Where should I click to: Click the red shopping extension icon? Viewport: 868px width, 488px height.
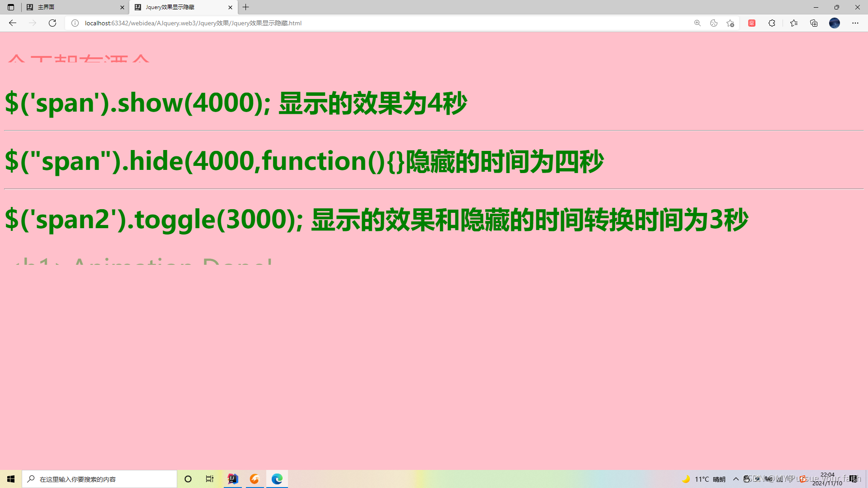[x=752, y=23]
